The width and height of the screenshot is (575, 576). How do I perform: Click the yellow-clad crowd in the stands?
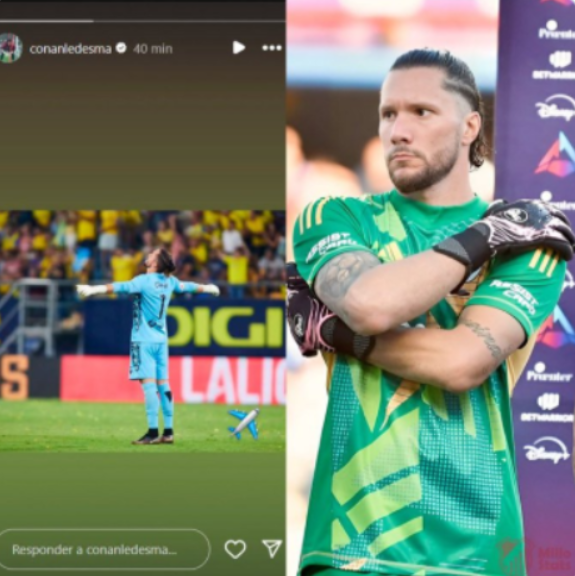142,246
